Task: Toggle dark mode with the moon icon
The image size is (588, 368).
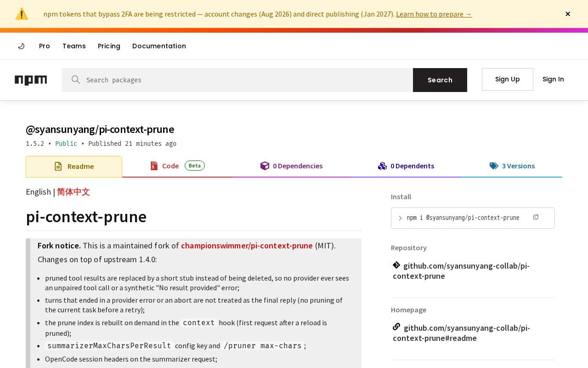Action: tap(21, 46)
